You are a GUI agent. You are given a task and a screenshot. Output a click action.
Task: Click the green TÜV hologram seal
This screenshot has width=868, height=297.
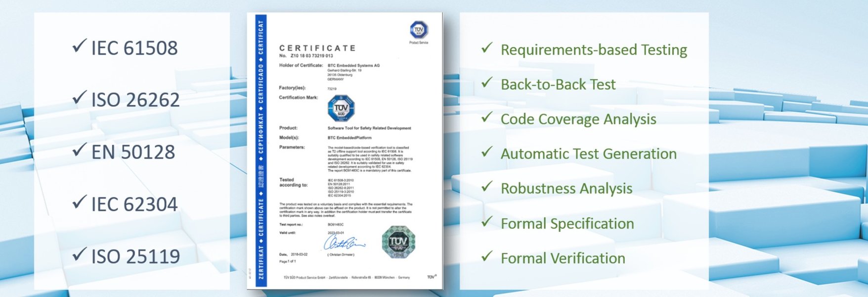(x=398, y=242)
